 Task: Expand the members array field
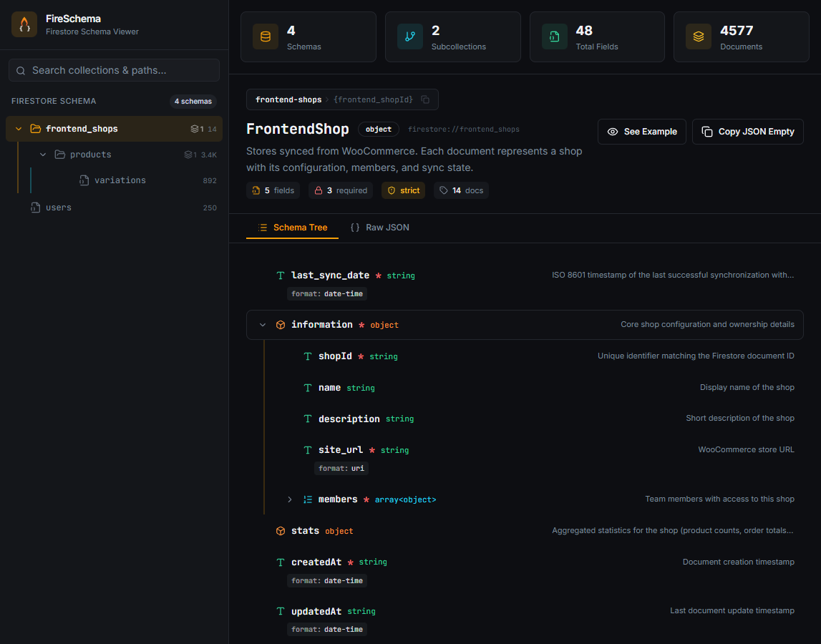coord(289,499)
